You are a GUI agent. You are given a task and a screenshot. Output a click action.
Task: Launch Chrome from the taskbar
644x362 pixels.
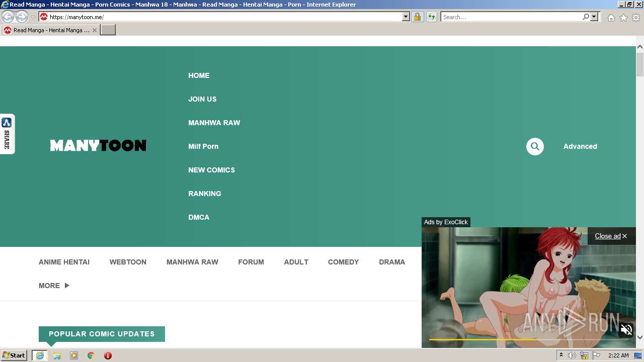coord(91,355)
